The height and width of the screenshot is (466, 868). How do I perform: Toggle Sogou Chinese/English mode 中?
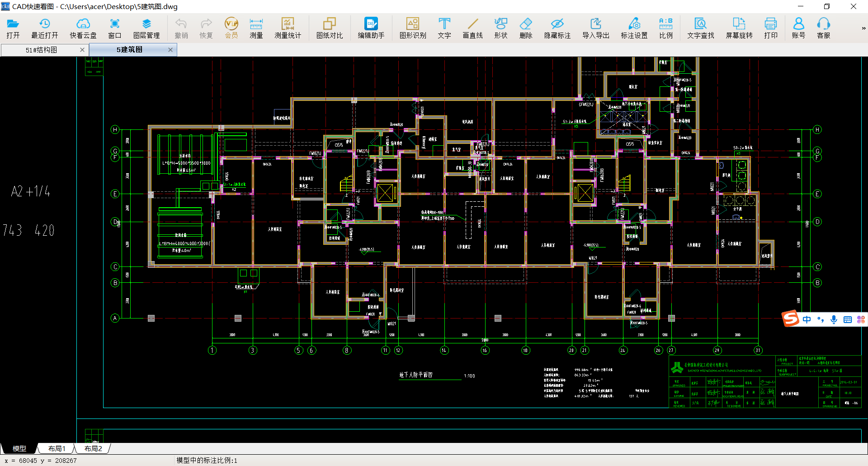[x=807, y=319]
